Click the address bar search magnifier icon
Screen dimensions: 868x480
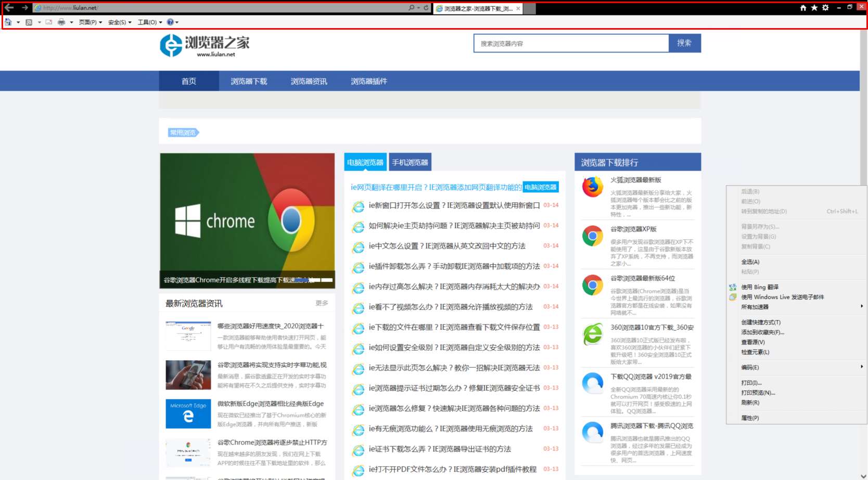(412, 8)
